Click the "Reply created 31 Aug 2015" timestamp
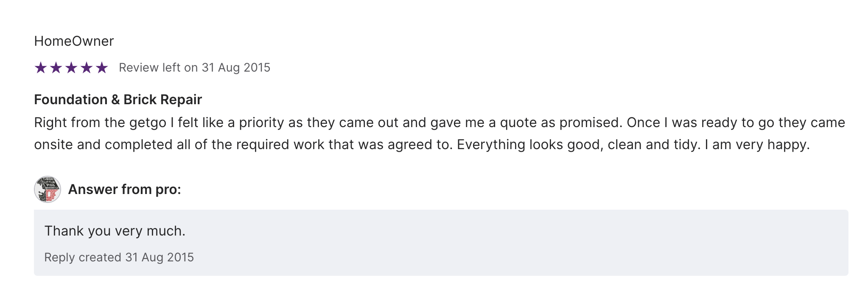This screenshot has height=294, width=868. pyautogui.click(x=119, y=257)
